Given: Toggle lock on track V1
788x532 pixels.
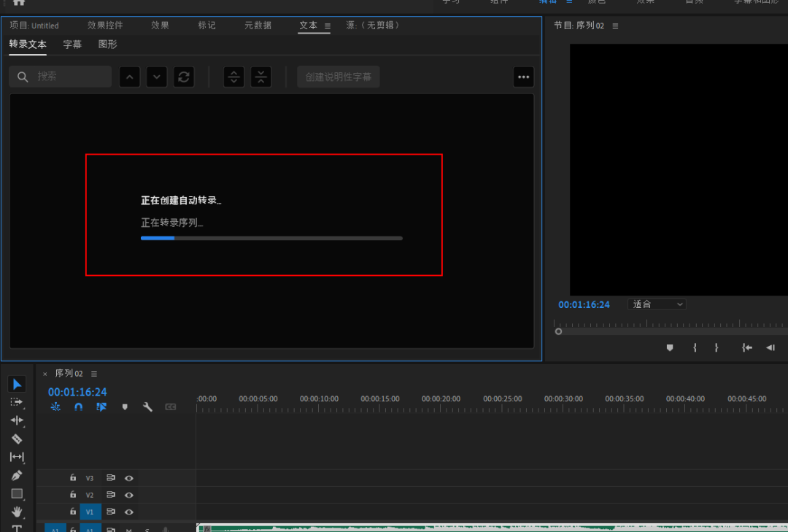Looking at the screenshot, I should pos(73,512).
